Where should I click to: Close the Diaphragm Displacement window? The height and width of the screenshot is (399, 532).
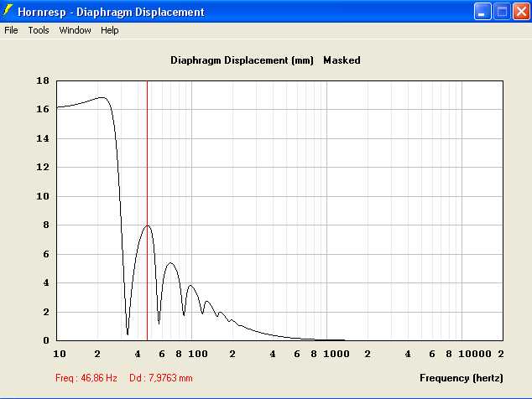[x=520, y=12]
